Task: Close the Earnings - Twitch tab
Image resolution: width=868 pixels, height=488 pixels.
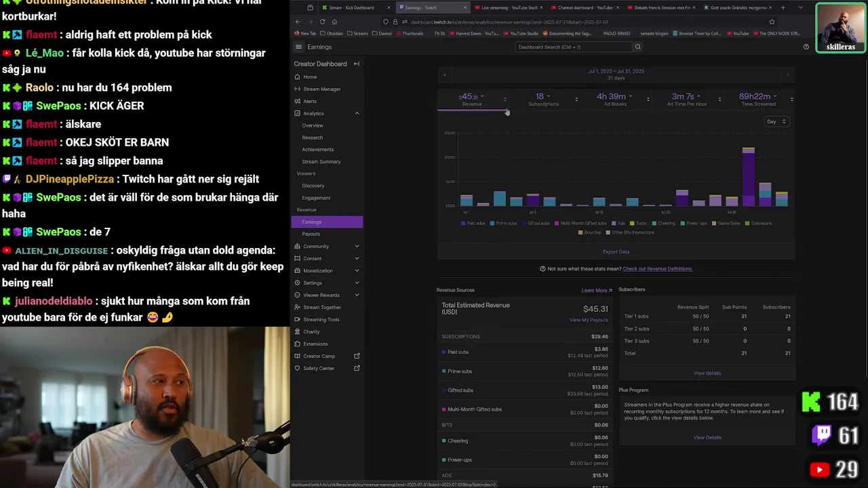Action: 465,7
